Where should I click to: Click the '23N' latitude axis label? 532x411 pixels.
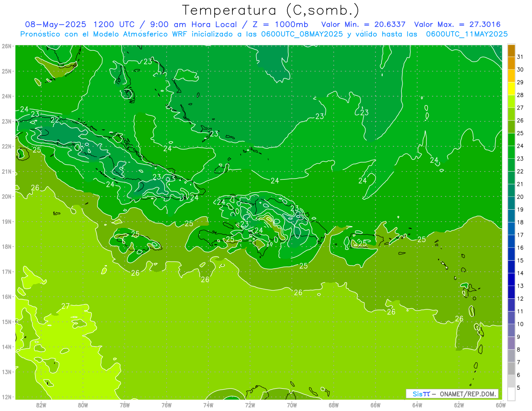7,121
